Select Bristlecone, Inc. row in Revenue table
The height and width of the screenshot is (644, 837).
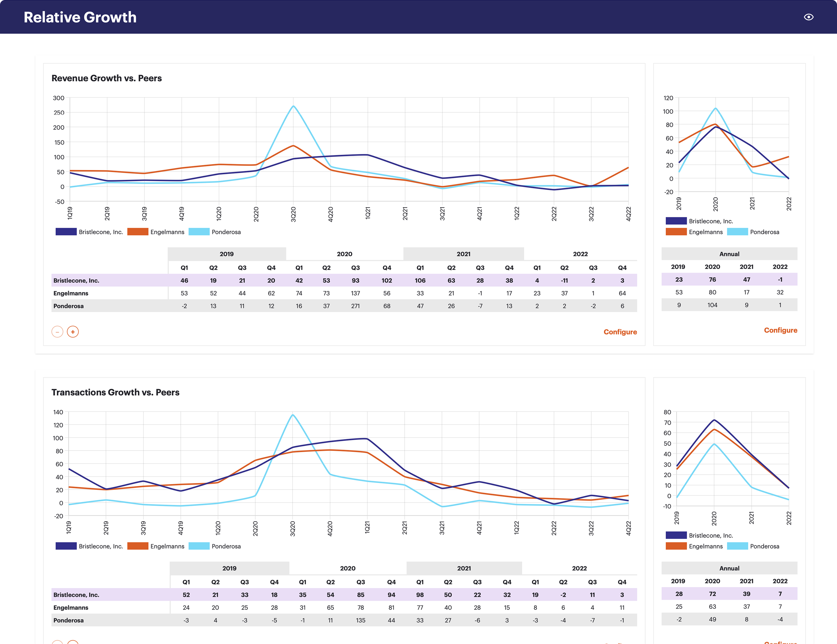(x=344, y=280)
